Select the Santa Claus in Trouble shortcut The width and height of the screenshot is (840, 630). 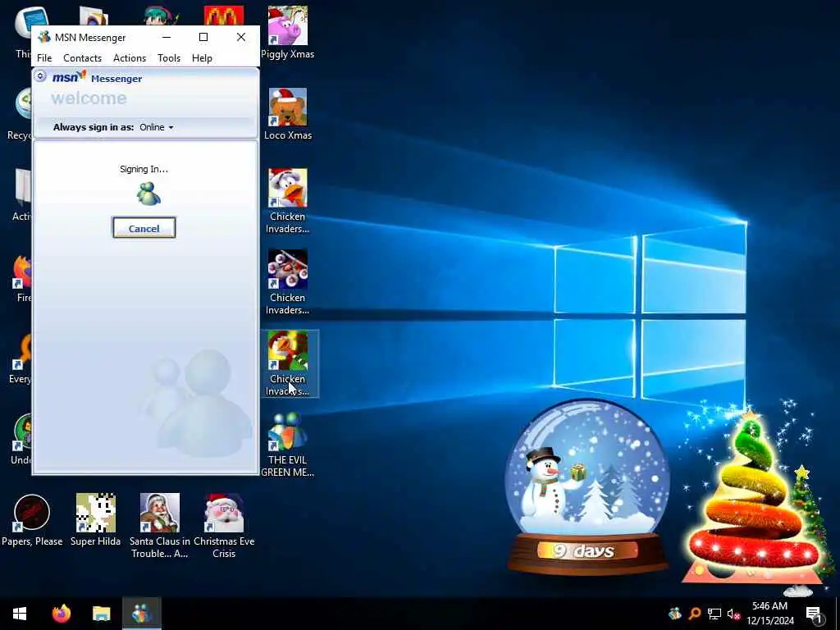click(160, 526)
